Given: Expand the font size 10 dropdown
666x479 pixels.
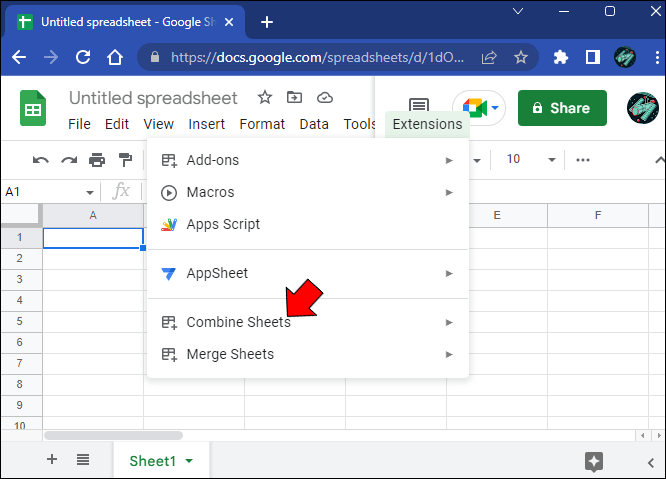Looking at the screenshot, I should coord(550,160).
